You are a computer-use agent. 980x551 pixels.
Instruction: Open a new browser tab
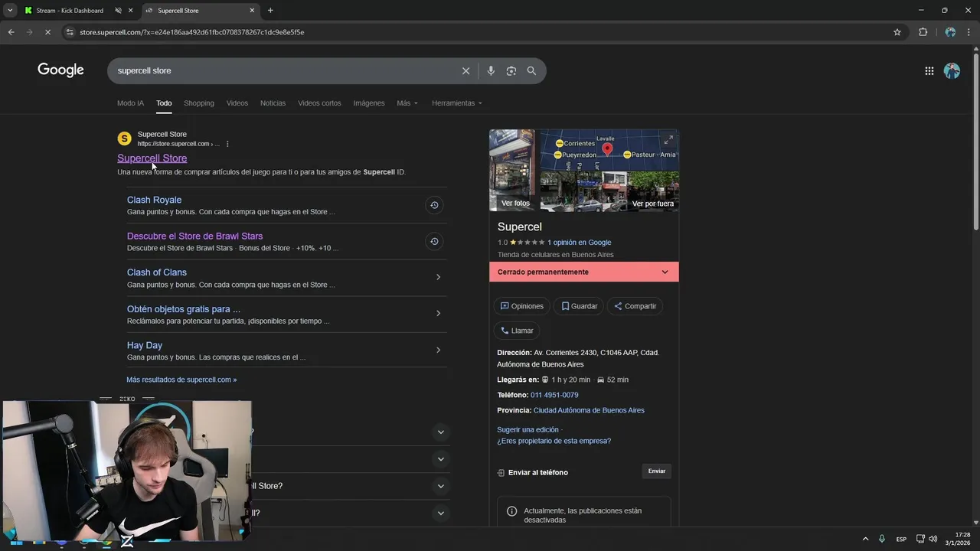click(x=270, y=11)
